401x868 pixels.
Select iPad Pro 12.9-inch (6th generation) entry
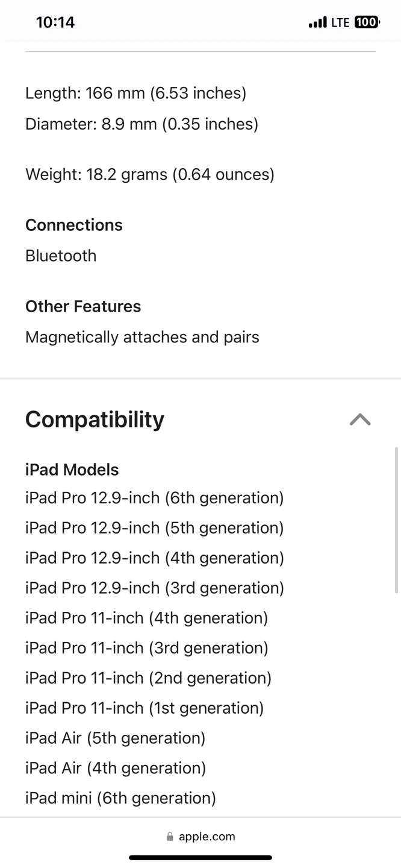pos(154,498)
